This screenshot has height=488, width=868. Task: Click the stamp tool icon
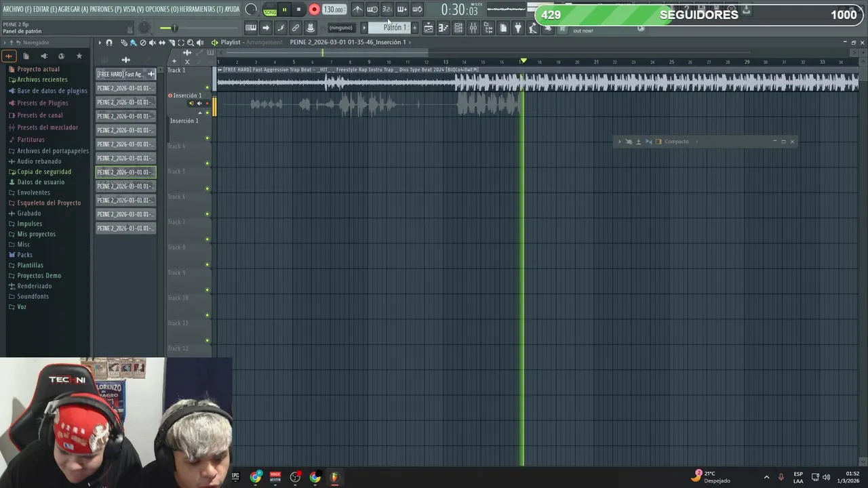pyautogui.click(x=311, y=28)
